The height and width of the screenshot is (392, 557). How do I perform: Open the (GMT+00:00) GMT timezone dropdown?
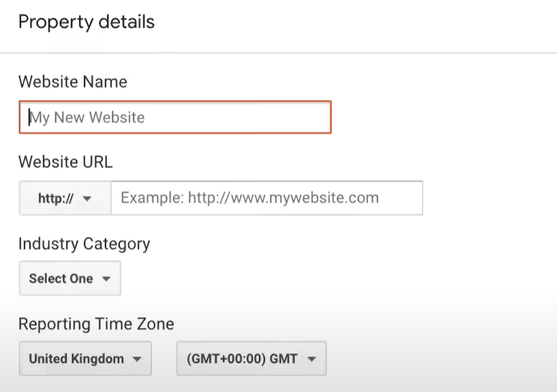(x=251, y=359)
